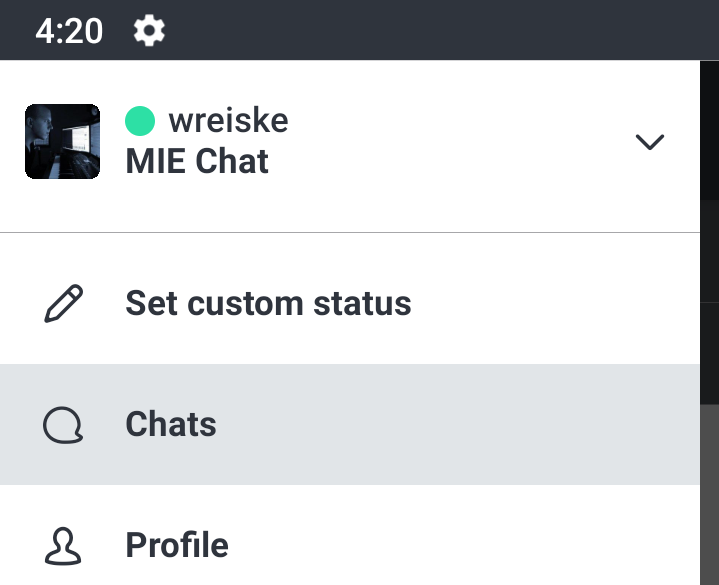Click the wreiske username text
The width and height of the screenshot is (719, 585).
(x=228, y=121)
